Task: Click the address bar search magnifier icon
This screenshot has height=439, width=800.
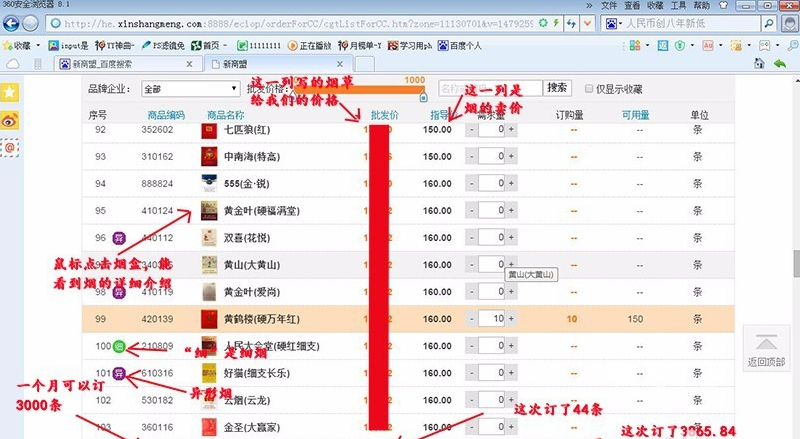Action: (768, 23)
